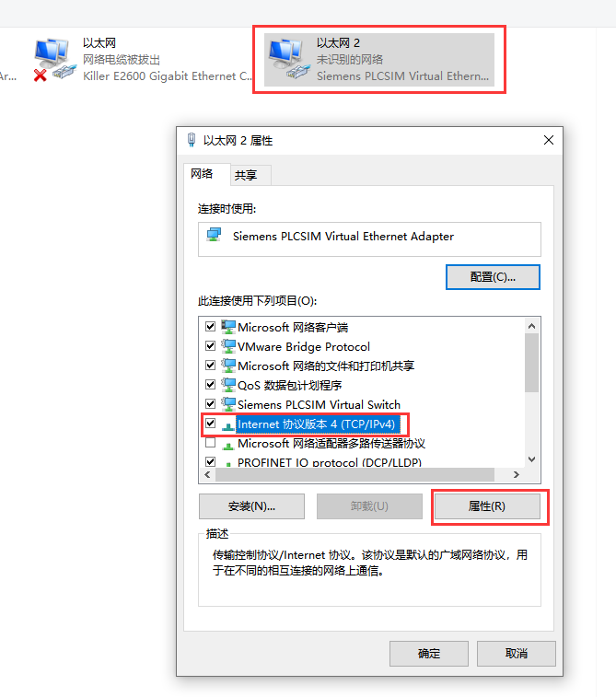Select the 以太网 Killer E2600 adapter icon
This screenshot has width=616, height=697.
pyautogui.click(x=52, y=60)
